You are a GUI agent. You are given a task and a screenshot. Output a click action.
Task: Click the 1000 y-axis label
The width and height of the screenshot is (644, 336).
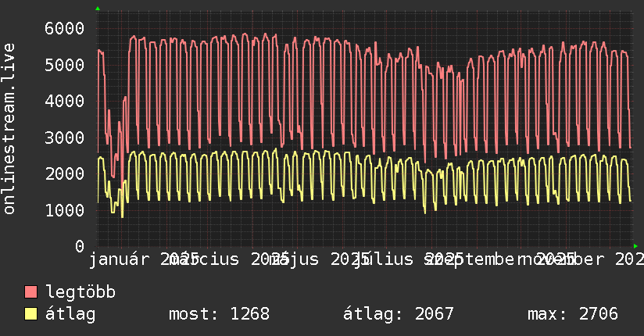(65, 210)
